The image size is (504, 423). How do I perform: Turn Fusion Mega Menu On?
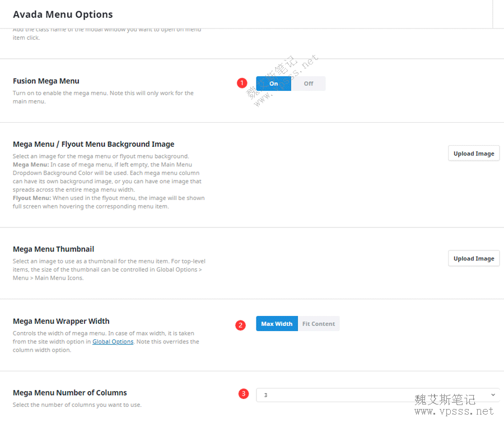[x=273, y=83]
